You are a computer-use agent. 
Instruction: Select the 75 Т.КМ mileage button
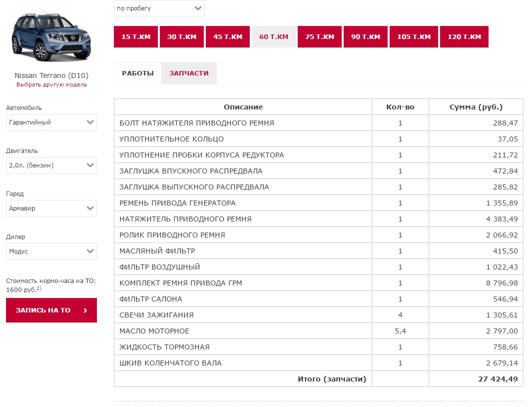click(320, 36)
